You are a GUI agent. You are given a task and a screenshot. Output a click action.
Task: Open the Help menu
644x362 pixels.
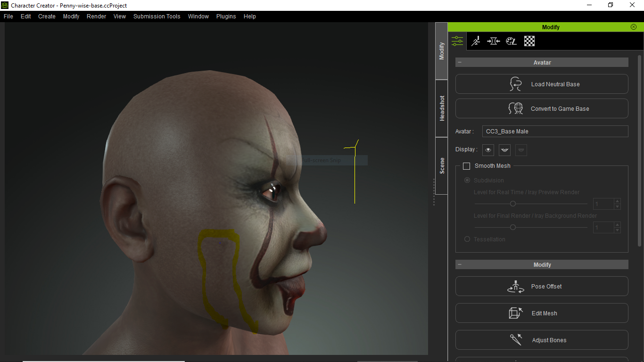pyautogui.click(x=250, y=16)
